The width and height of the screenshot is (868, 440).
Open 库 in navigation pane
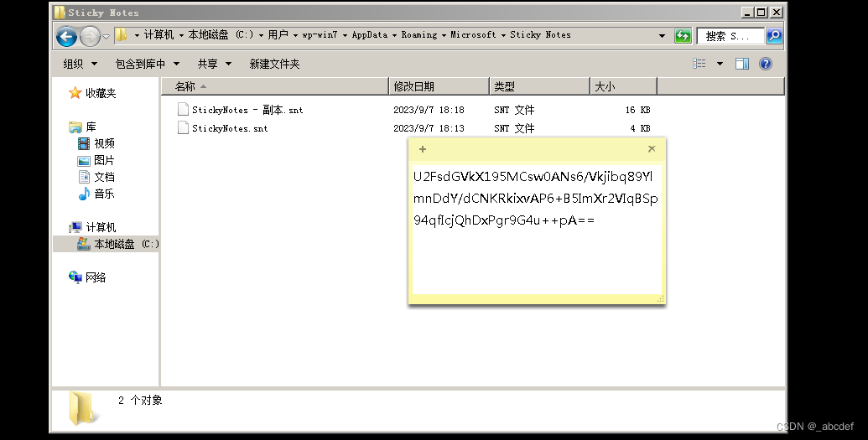(91, 127)
